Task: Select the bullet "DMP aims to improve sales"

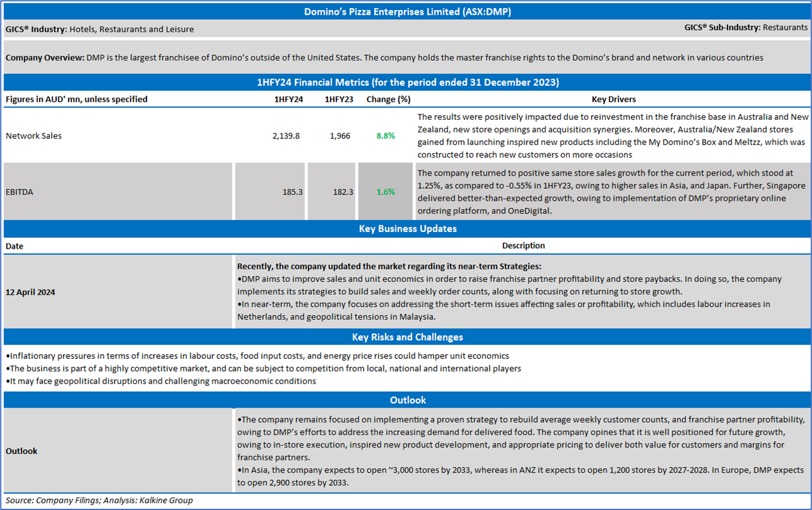Action: pos(509,285)
